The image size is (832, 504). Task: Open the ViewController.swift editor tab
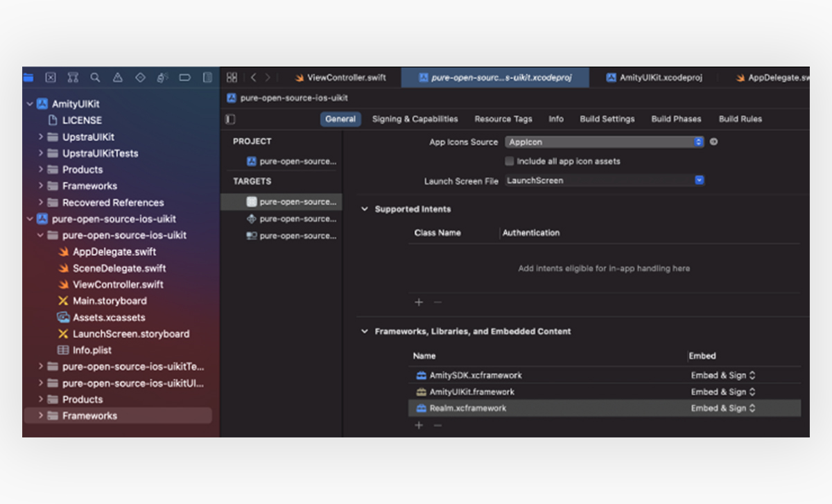(x=341, y=78)
